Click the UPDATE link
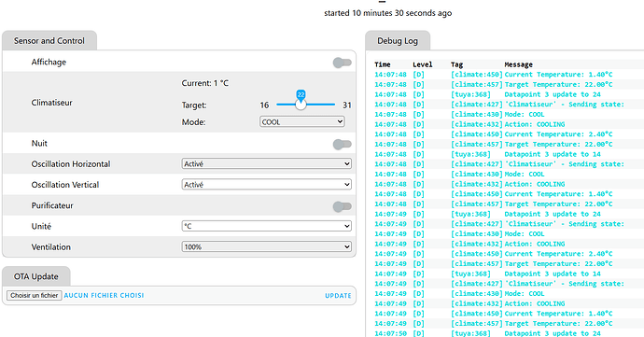The image size is (644, 337). [x=338, y=296]
